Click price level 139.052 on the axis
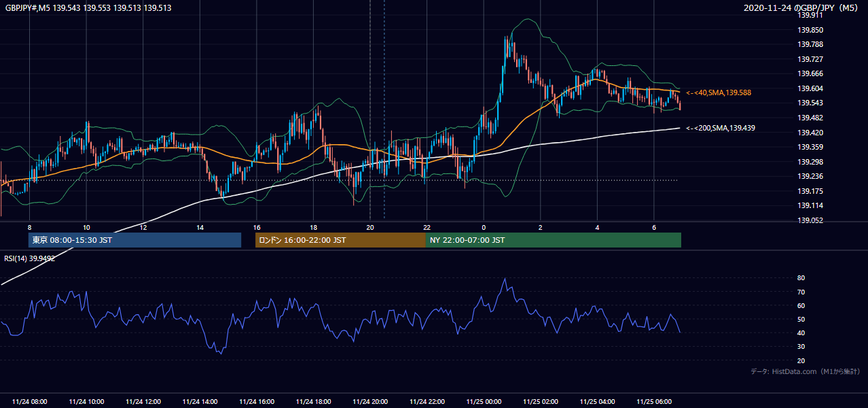This screenshot has width=868, height=408. pos(810,220)
